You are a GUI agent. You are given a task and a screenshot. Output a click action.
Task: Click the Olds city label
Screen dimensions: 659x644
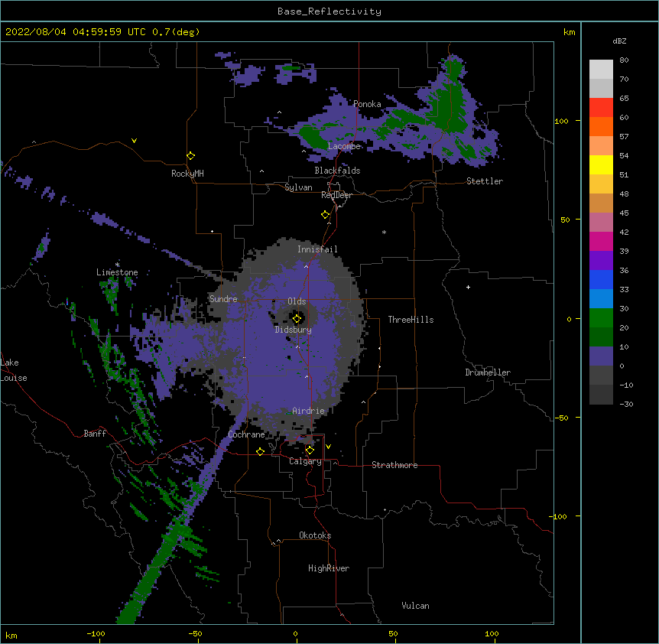coord(297,301)
